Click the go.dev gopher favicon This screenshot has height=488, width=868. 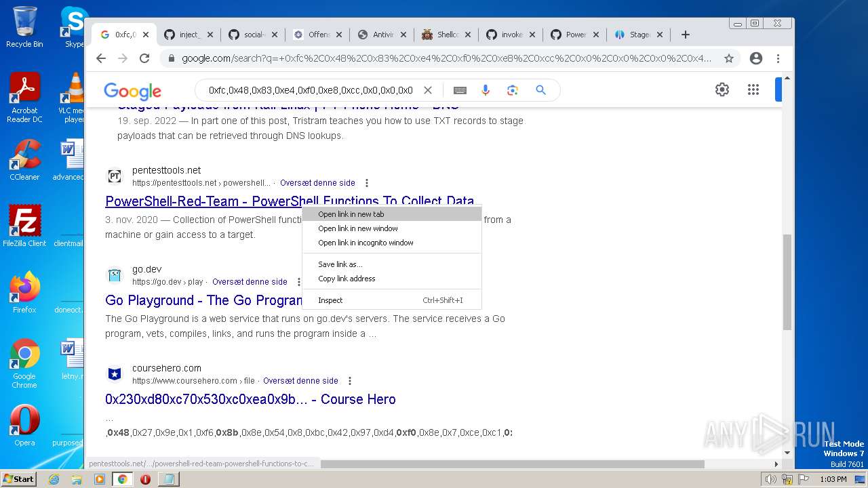point(115,275)
